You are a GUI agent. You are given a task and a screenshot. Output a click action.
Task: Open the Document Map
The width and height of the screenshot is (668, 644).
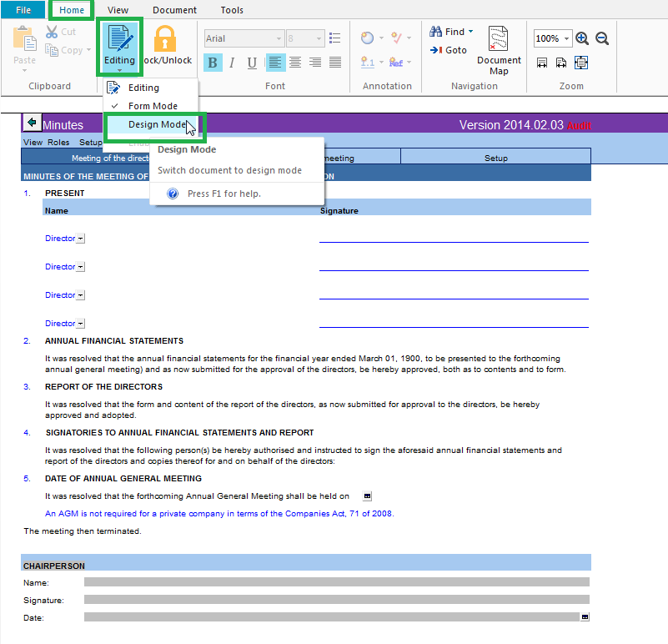pos(498,50)
